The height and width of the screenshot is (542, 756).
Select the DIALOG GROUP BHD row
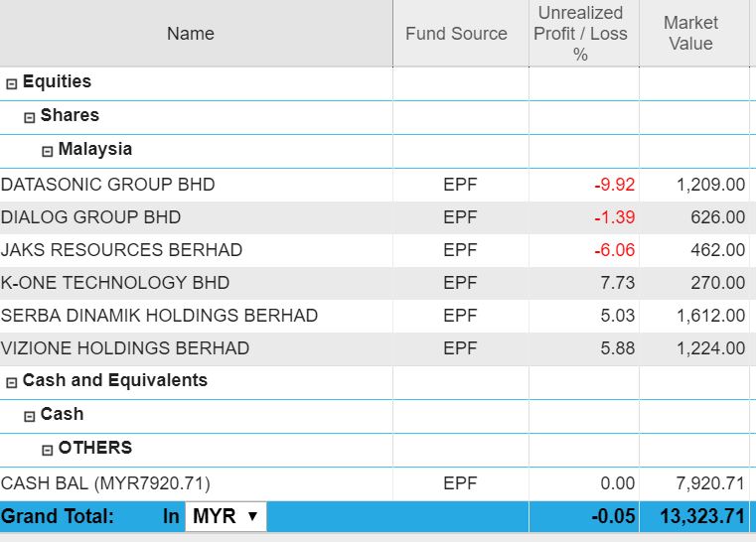pos(91,217)
